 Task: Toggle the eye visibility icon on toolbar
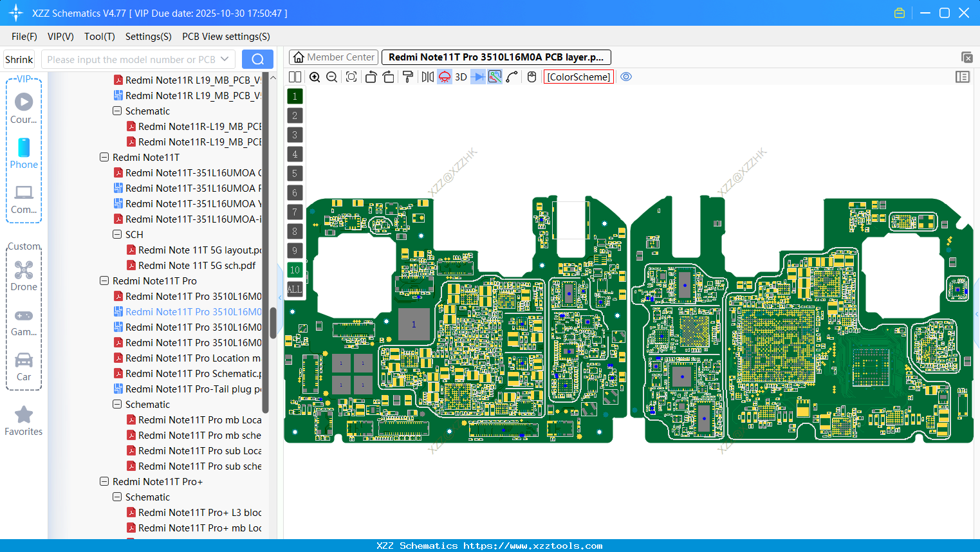coord(626,77)
